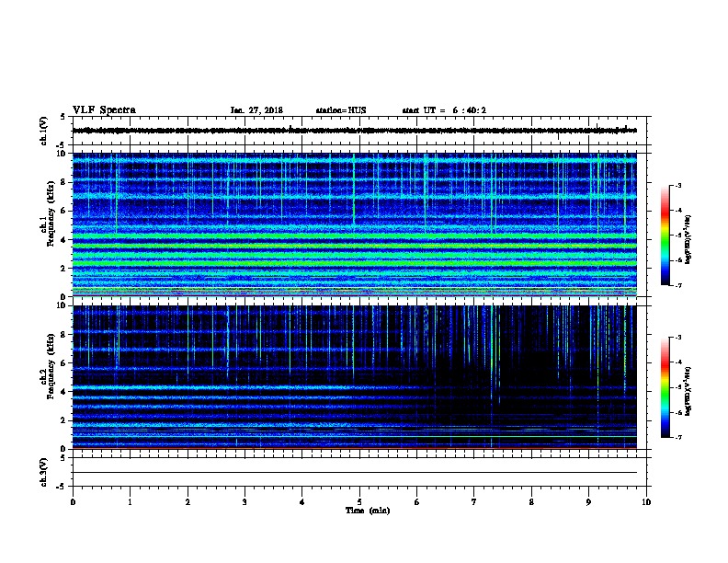This screenshot has width=728, height=563.
Task: Click the ch.1 frequency tick label "6"
Action: [63, 211]
